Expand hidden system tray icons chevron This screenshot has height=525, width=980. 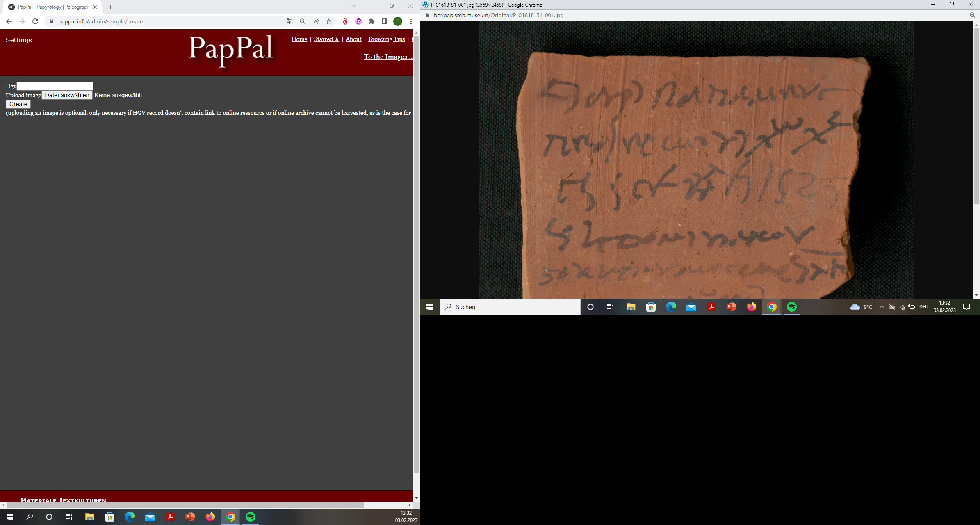882,307
